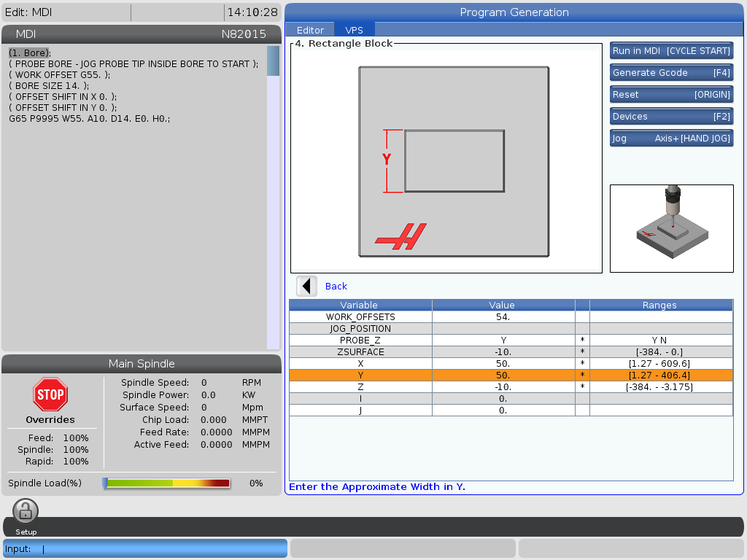Click the Edit: MDI mode label
Viewport: 747px width, 560px height.
coord(28,12)
